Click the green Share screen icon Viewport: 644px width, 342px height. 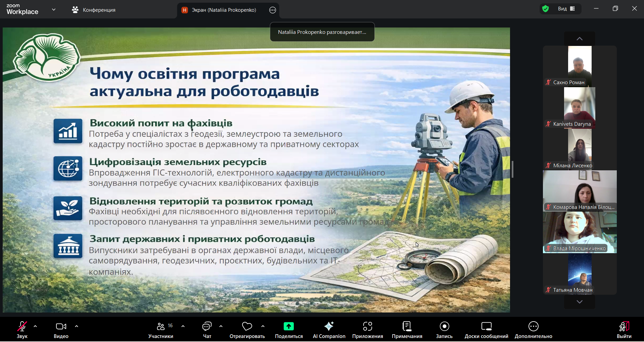[288, 326]
